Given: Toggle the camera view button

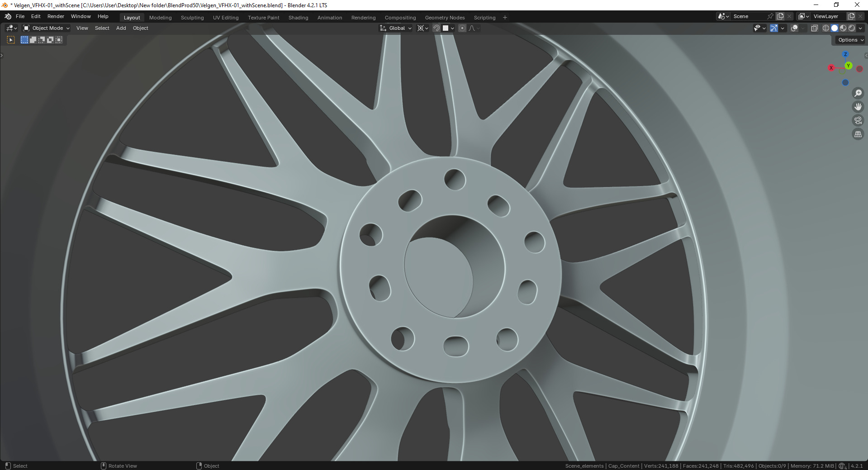Looking at the screenshot, I should click(858, 120).
